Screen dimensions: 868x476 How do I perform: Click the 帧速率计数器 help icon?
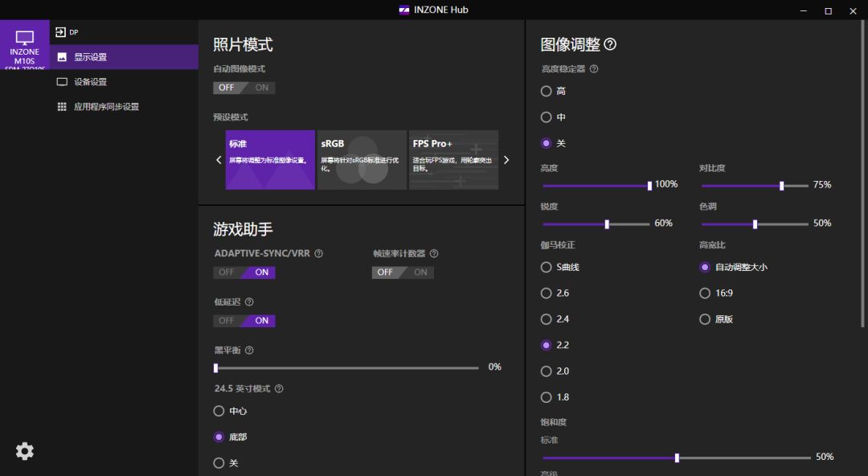point(434,254)
